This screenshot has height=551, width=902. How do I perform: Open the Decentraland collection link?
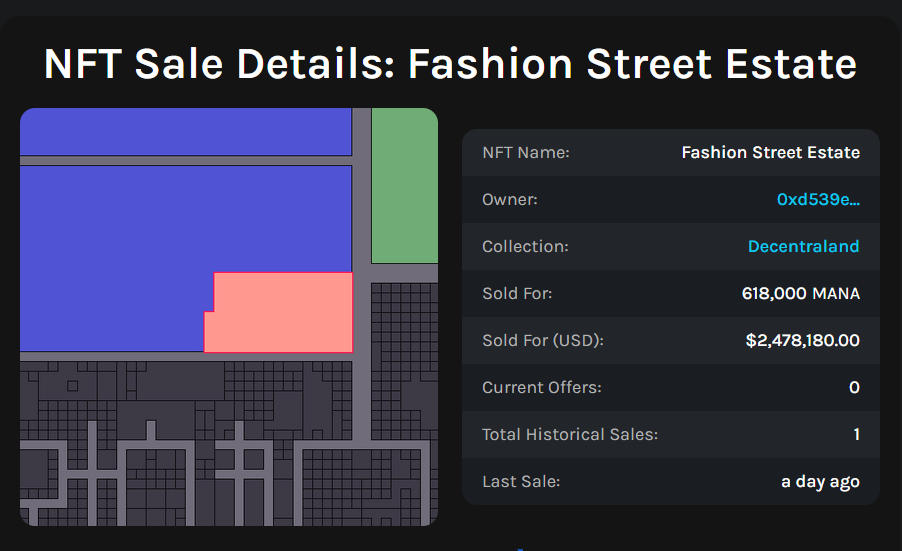803,246
